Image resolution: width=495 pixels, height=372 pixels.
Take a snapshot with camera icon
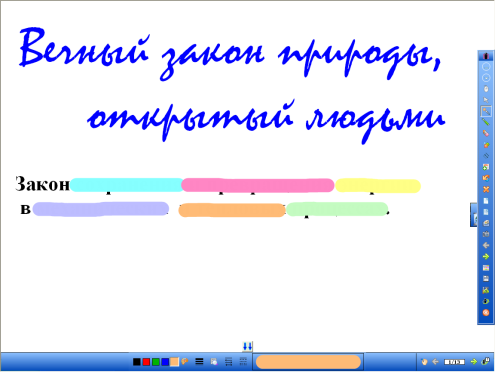pyautogui.click(x=486, y=234)
